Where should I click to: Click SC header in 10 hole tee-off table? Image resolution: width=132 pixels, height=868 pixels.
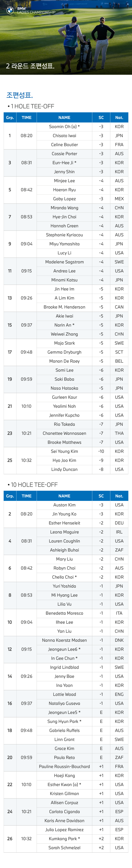[101, 496]
